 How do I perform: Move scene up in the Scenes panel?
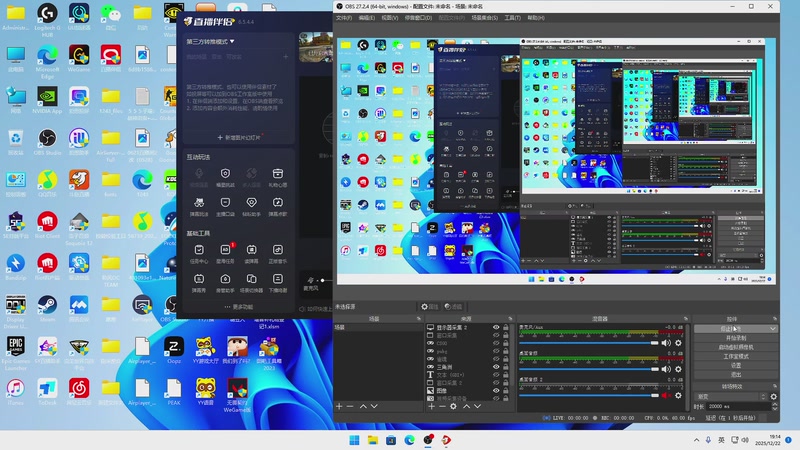pos(363,406)
